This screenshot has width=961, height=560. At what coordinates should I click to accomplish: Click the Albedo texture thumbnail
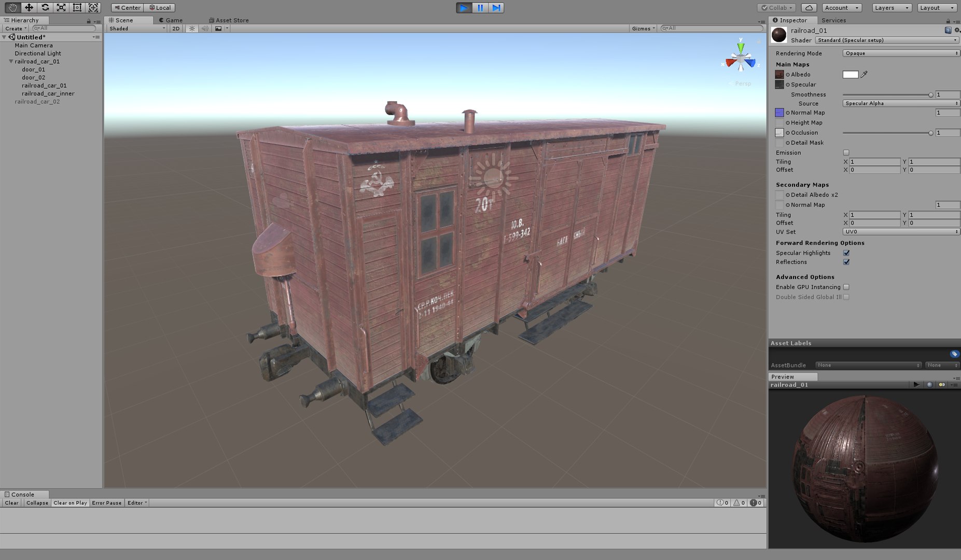click(779, 75)
